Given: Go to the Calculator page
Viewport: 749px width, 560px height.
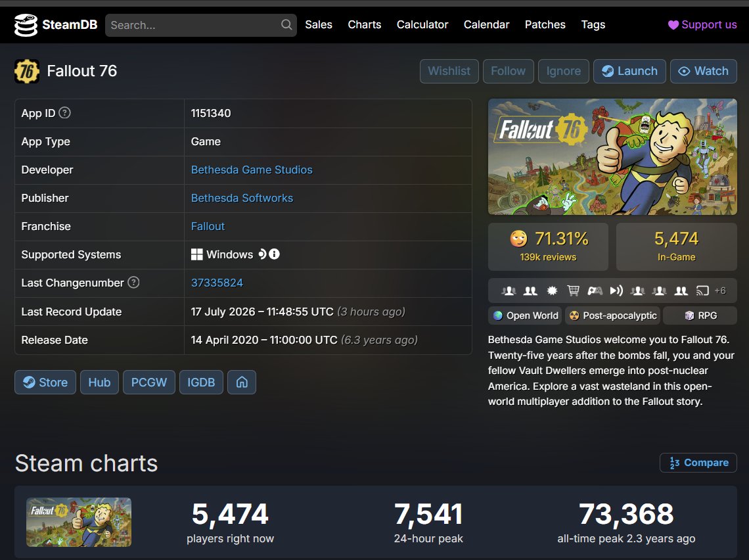Looking at the screenshot, I should pyautogui.click(x=422, y=25).
